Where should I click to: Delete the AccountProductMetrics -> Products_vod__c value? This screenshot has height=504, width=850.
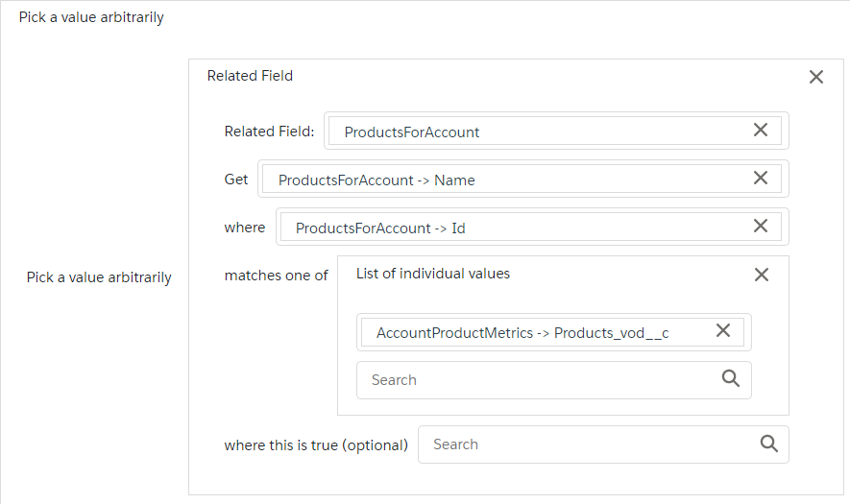click(x=723, y=331)
